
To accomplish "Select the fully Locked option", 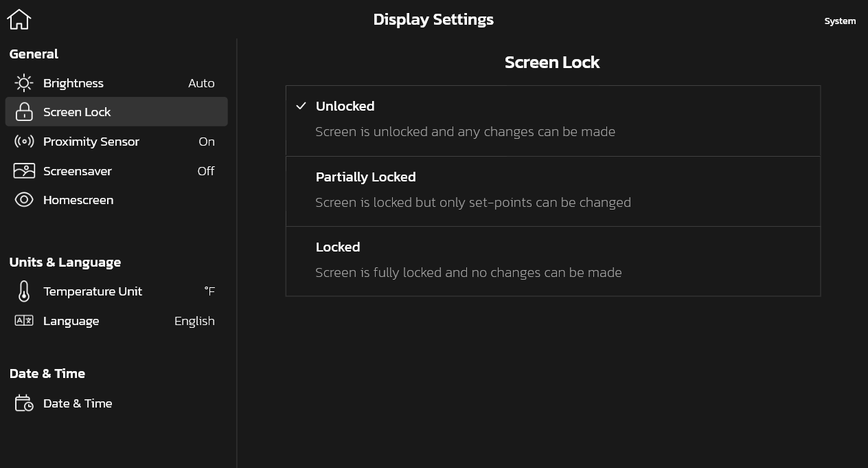I will (x=553, y=261).
